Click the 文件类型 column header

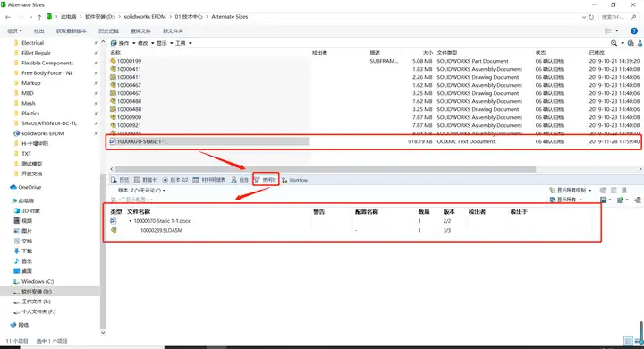(447, 53)
